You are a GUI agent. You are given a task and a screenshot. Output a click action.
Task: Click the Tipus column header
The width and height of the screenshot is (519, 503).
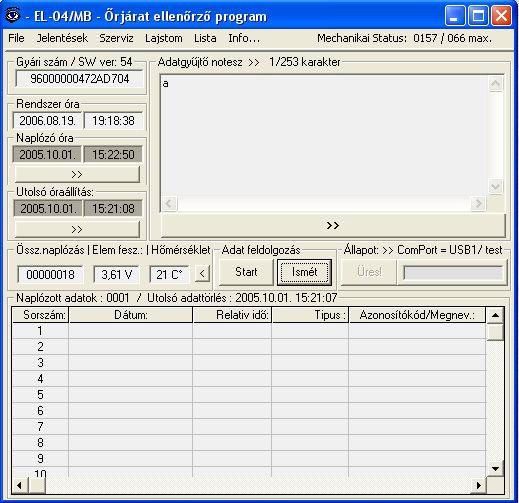(x=310, y=315)
